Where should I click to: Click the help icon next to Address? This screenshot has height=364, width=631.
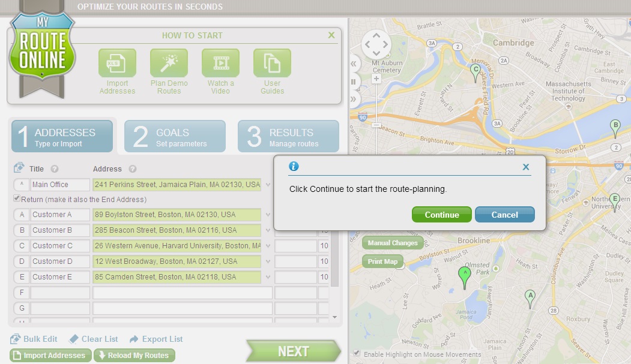pyautogui.click(x=133, y=169)
